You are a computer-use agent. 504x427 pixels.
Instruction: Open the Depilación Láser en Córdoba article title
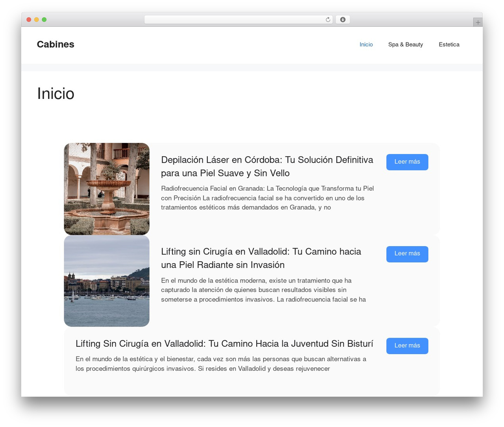pyautogui.click(x=267, y=166)
